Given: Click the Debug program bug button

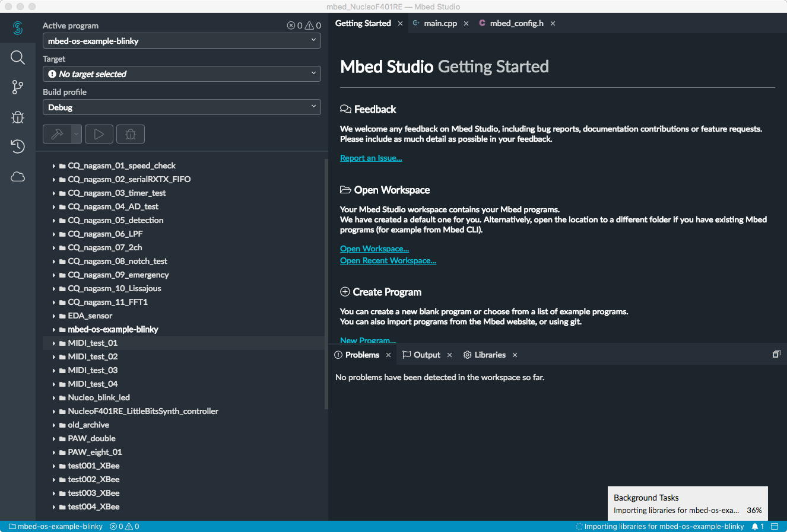Looking at the screenshot, I should point(131,134).
